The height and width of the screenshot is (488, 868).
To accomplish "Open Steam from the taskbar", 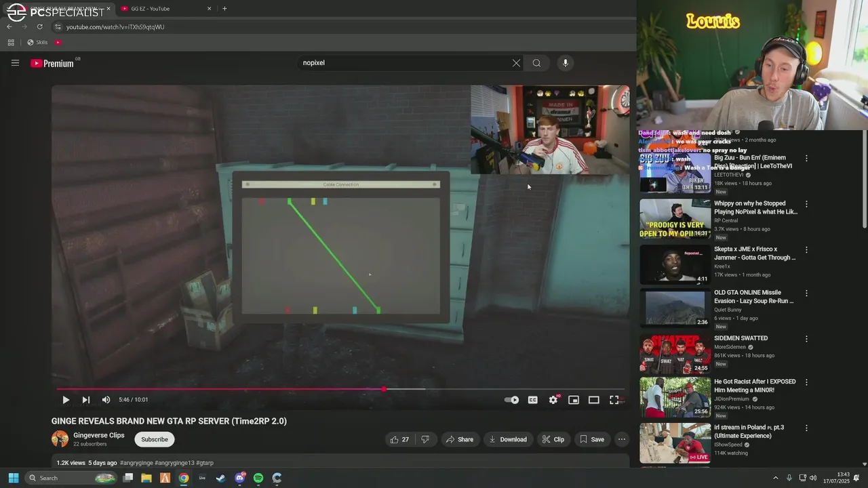I will tap(220, 478).
